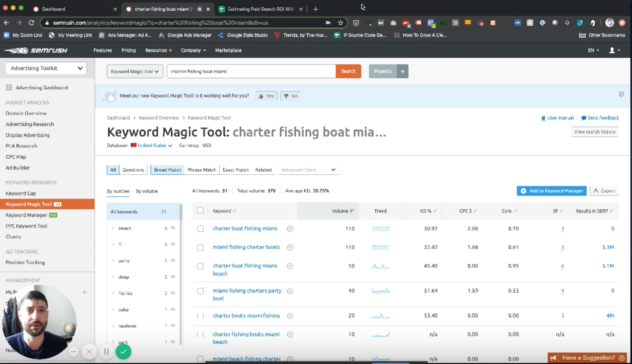The width and height of the screenshot is (632, 364).
Task: Open miami fishing charter boats keyword link
Action: coord(246,247)
